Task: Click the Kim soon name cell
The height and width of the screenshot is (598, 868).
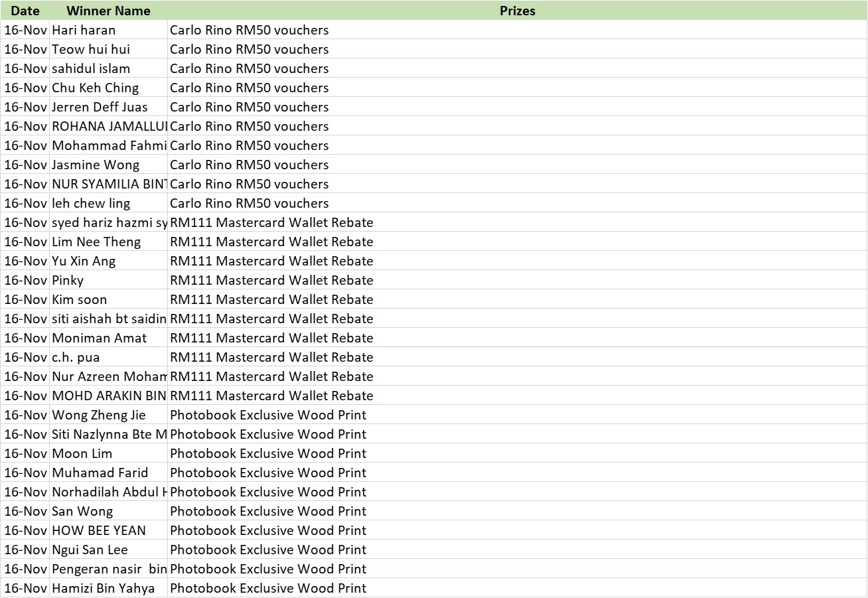Action: (x=79, y=299)
